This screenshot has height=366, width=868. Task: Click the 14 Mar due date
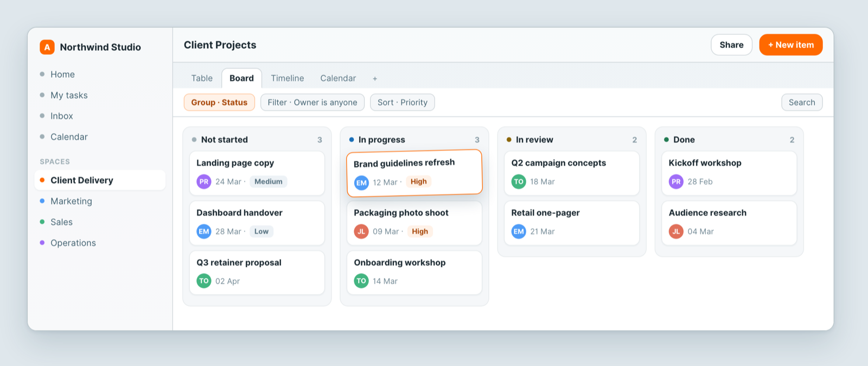point(385,281)
